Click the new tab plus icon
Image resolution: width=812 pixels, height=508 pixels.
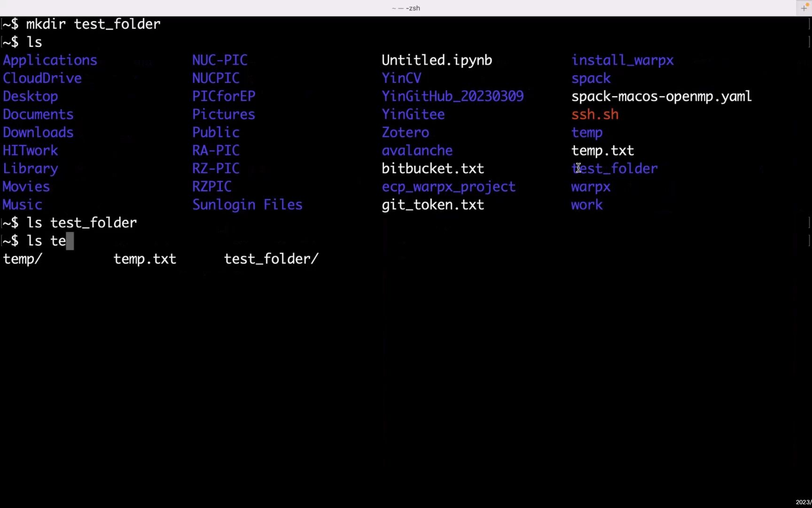(x=804, y=8)
